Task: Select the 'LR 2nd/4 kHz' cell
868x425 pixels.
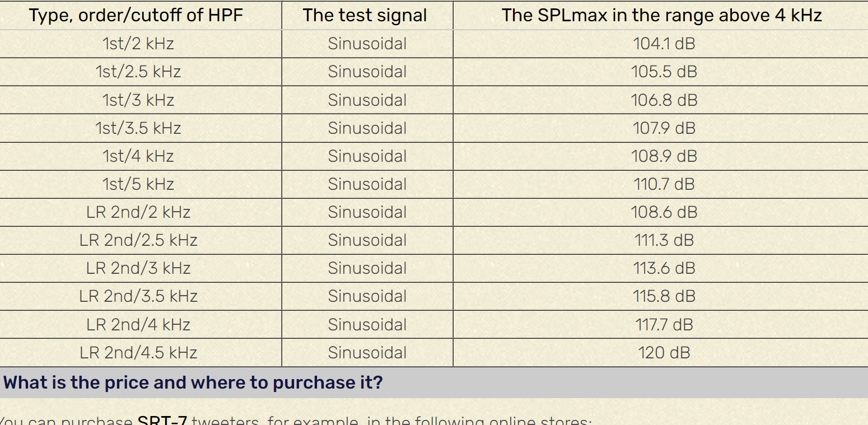Action: pyautogui.click(x=138, y=325)
